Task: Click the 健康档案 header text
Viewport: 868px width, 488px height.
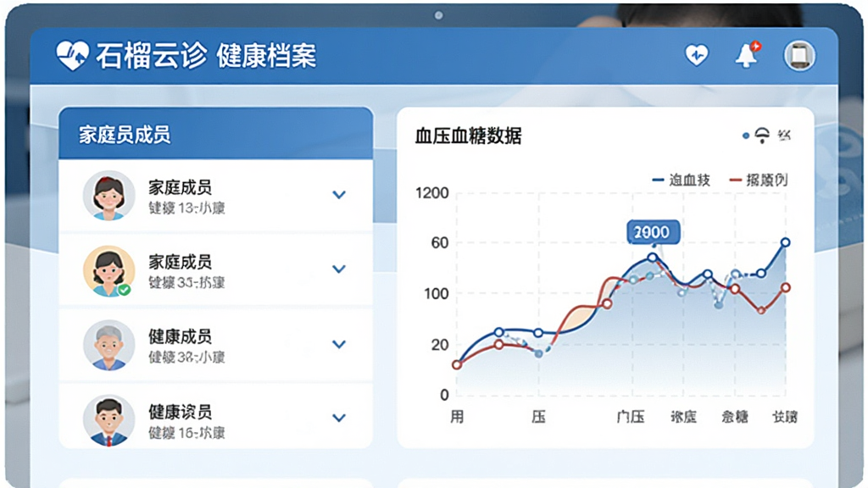Action: click(x=266, y=56)
